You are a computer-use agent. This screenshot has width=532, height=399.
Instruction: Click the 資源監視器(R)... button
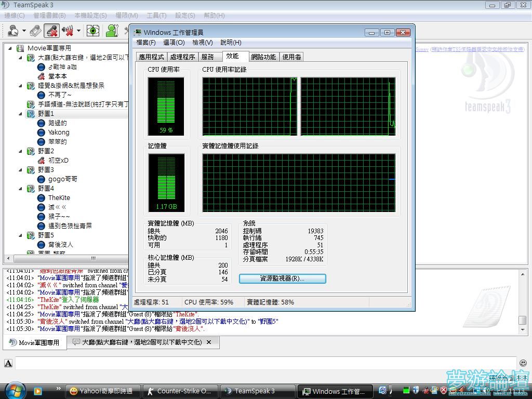click(282, 278)
